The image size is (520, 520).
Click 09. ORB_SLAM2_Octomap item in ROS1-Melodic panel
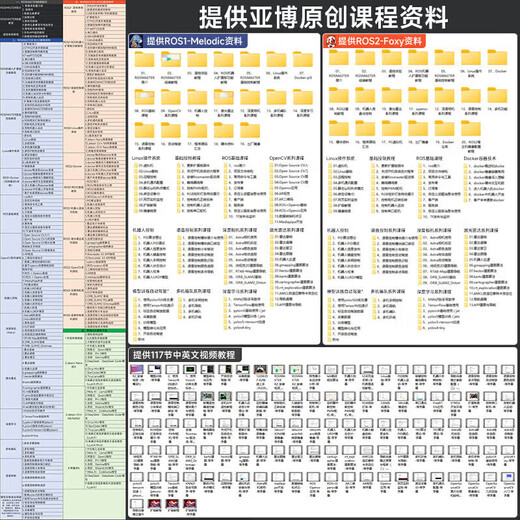coord(245,283)
